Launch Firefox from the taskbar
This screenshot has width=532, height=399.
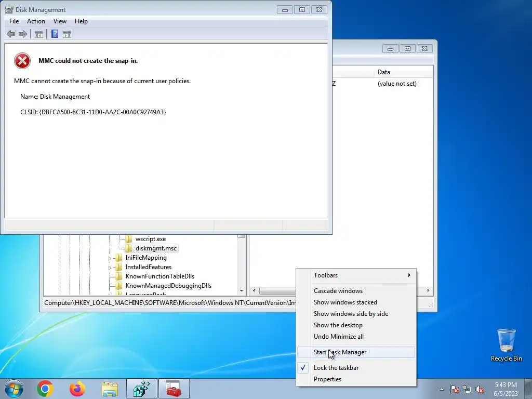pos(77,389)
